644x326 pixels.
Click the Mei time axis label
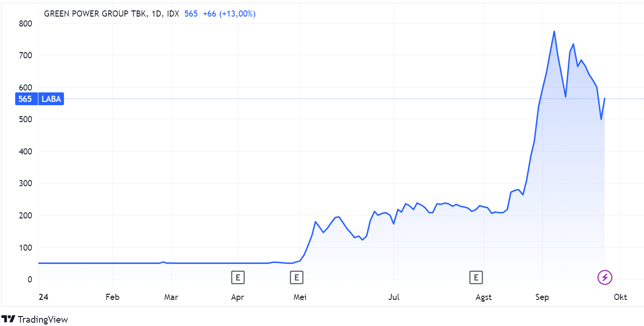[300, 297]
